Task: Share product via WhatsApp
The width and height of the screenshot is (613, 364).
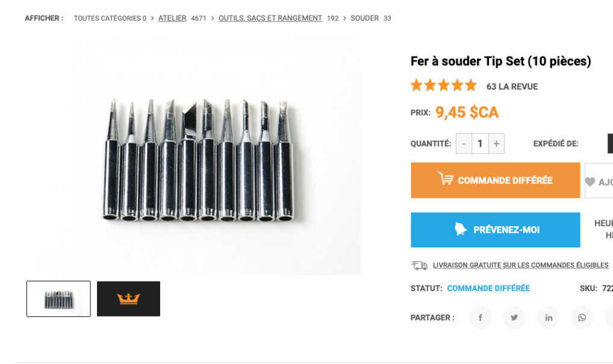Action: click(x=582, y=318)
